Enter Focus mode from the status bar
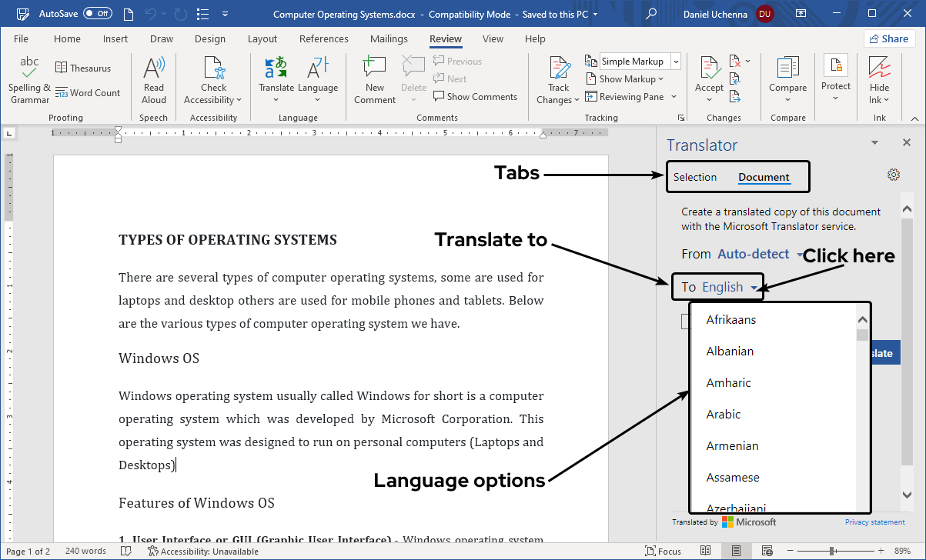The width and height of the screenshot is (926, 560). [662, 551]
